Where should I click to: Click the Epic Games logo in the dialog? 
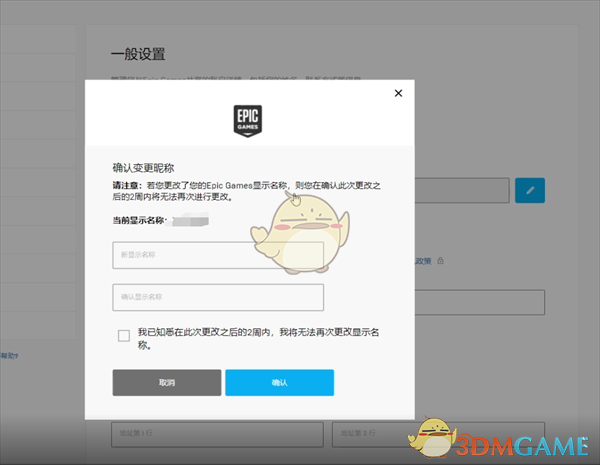point(247,118)
